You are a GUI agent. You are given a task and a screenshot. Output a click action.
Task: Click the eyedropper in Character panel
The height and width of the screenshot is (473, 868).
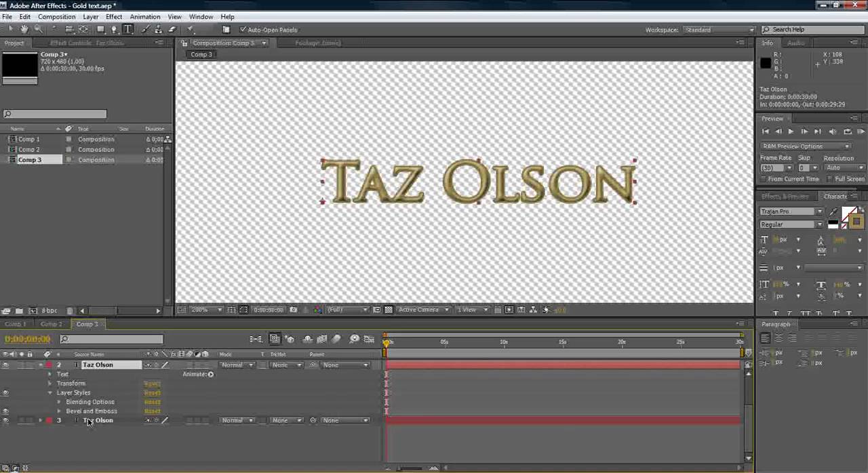[833, 211]
